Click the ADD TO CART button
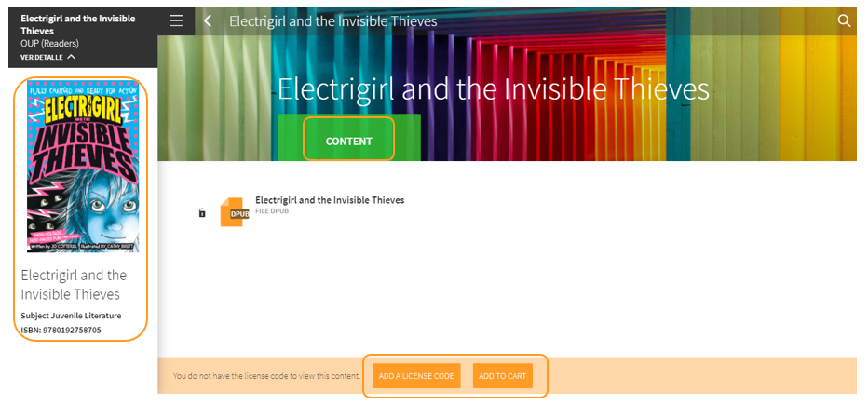Image resolution: width=868 pixels, height=405 pixels. [503, 376]
